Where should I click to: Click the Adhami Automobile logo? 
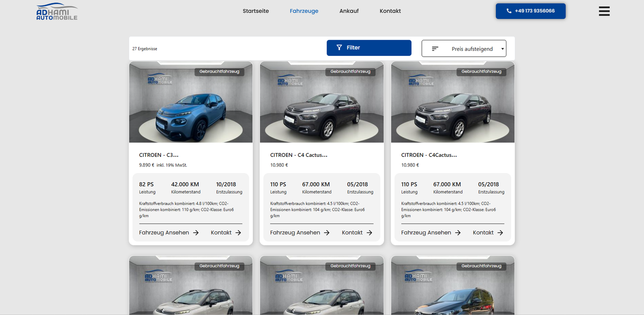pos(57,12)
